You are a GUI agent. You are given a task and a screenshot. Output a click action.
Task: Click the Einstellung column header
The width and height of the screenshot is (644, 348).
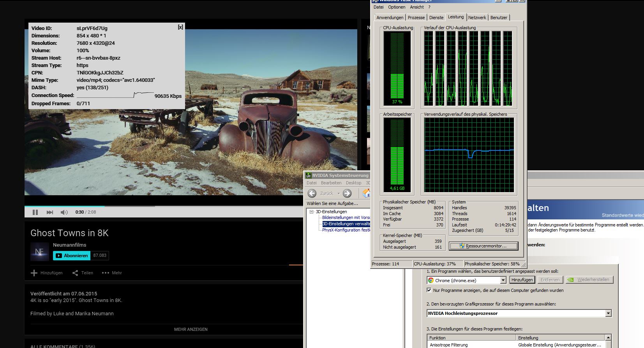tap(560, 338)
